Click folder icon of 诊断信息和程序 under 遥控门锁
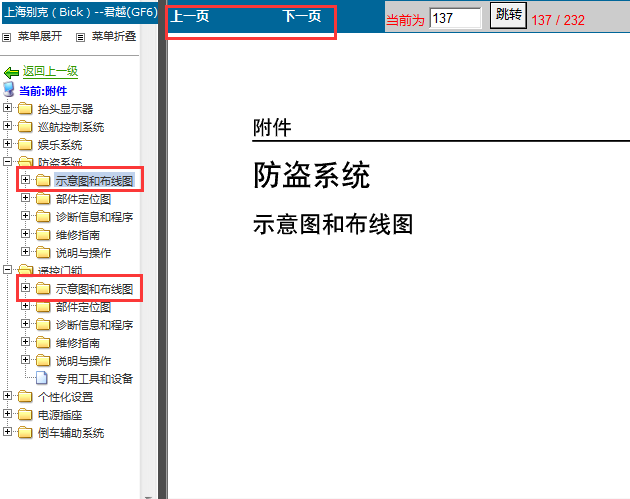Screen dimensions: 630x499 pyautogui.click(x=43, y=325)
